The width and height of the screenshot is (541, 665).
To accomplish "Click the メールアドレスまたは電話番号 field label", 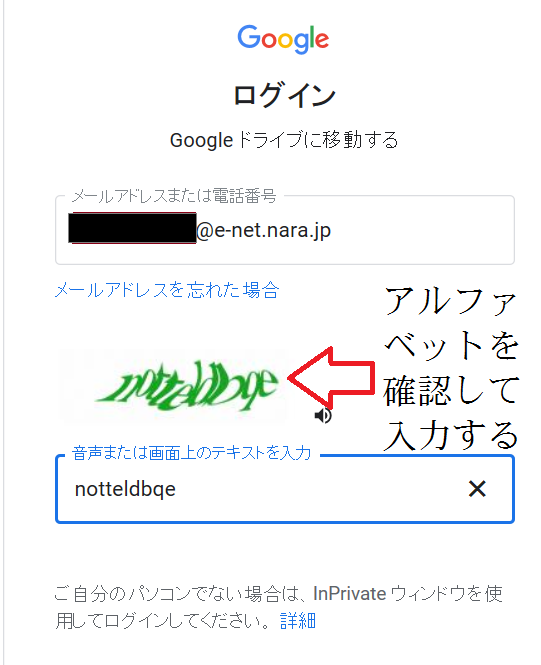I will coord(174,196).
